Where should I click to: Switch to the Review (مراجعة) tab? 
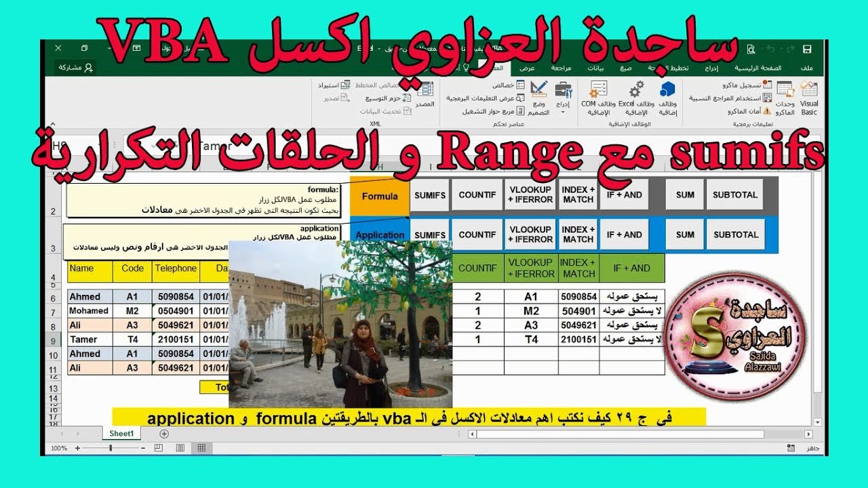point(561,68)
